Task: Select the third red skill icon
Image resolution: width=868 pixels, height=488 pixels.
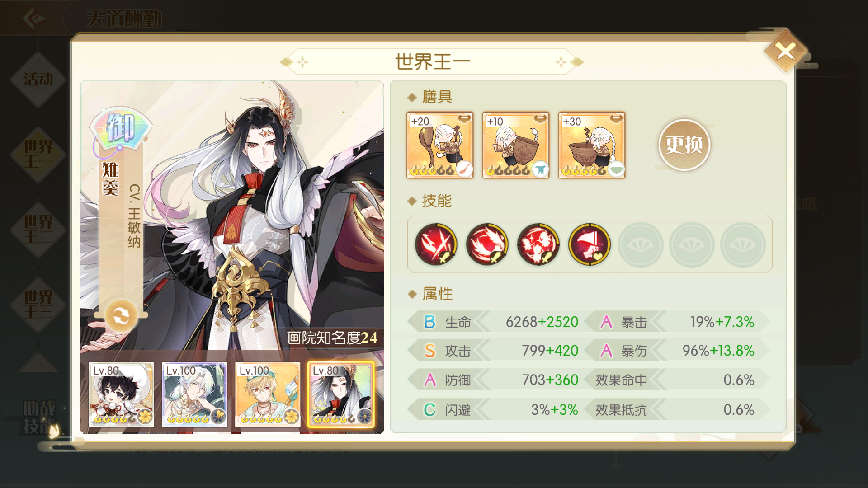Action: 538,244
